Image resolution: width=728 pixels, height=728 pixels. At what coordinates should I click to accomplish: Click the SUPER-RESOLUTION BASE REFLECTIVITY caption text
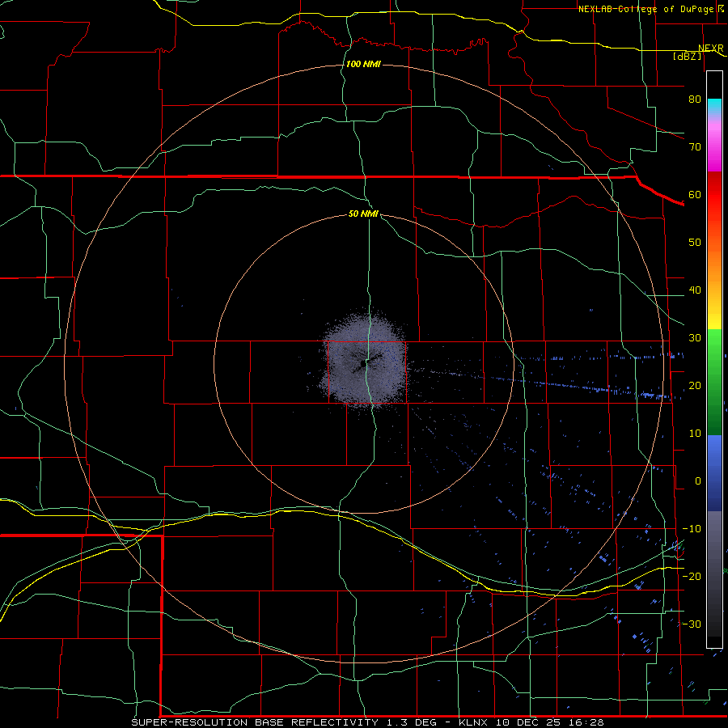click(x=255, y=722)
